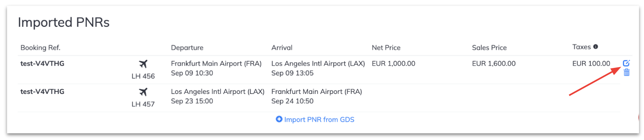
Task: Click flight number LH 456
Action: point(143,76)
